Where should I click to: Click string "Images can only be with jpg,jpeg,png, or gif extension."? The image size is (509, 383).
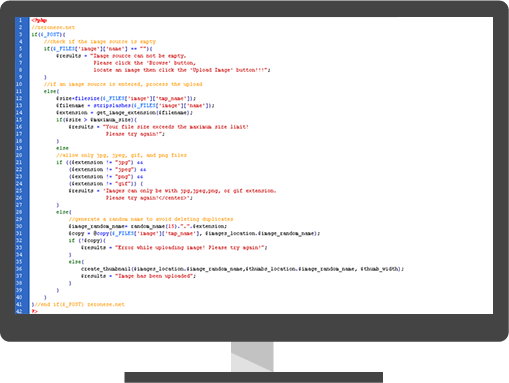190,191
